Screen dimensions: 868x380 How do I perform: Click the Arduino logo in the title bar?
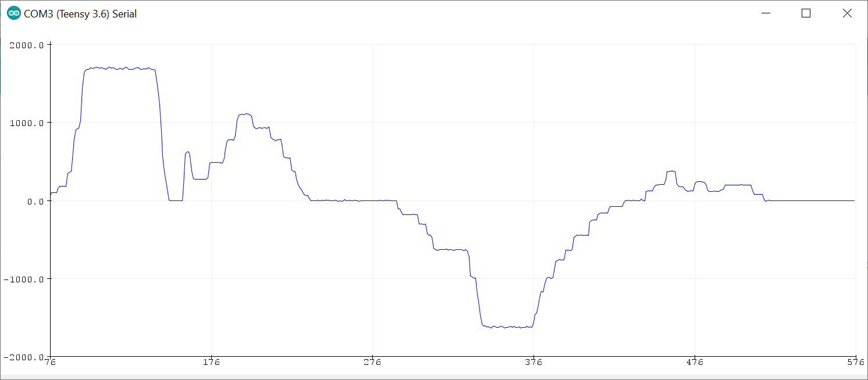pos(13,14)
